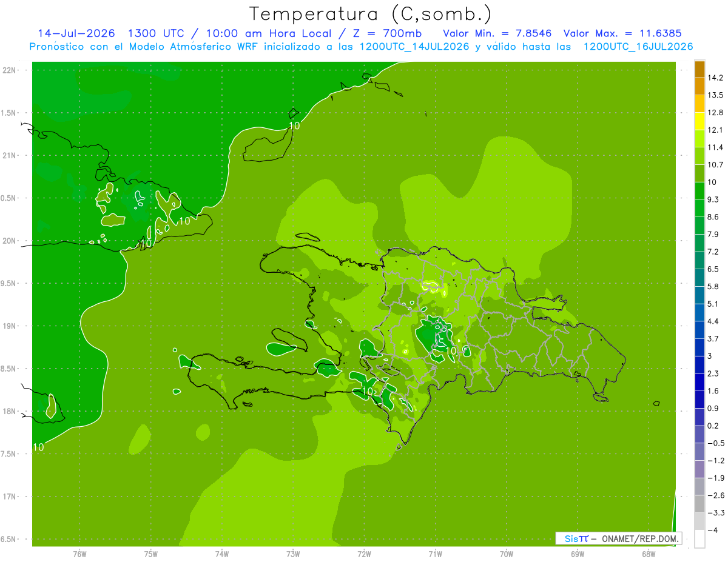Click colour scale value '5.8'

[x=713, y=286]
